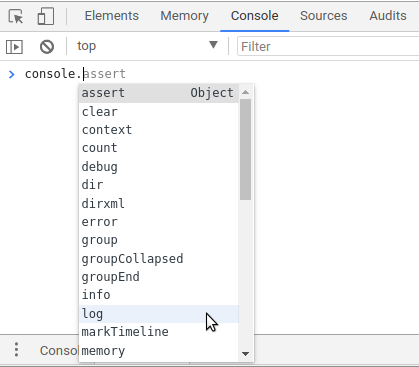The width and height of the screenshot is (419, 367).
Task: Select dir autocomplete suggestion
Action: (x=159, y=184)
